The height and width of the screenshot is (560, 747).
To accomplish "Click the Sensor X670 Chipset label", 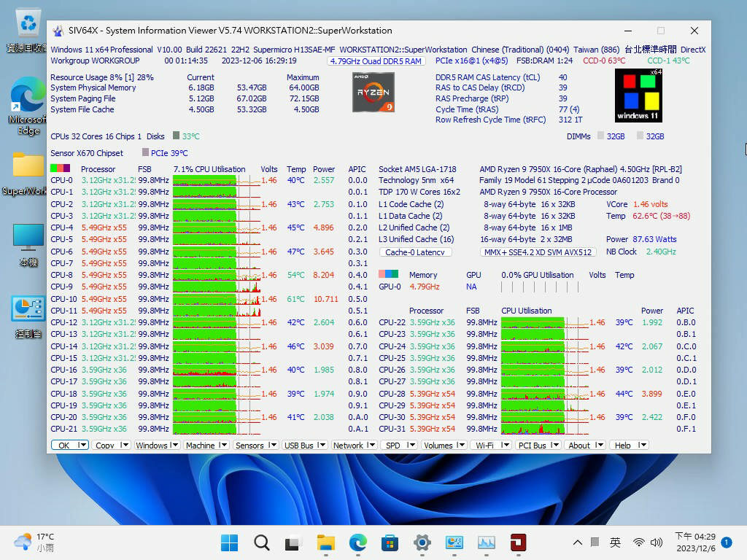I will point(87,153).
